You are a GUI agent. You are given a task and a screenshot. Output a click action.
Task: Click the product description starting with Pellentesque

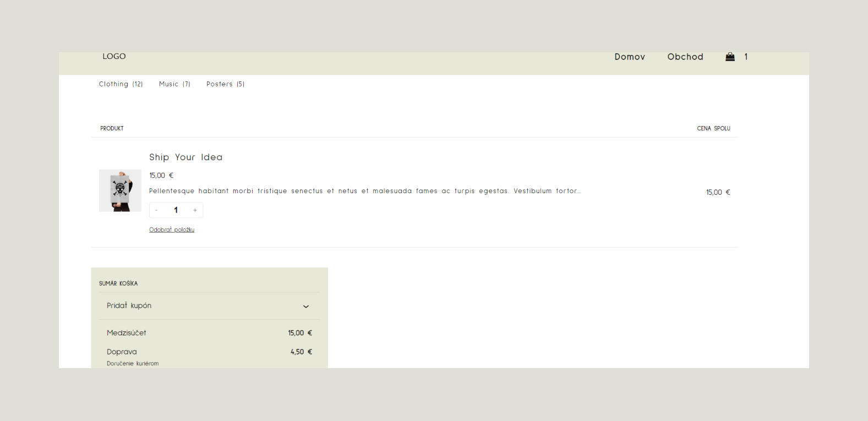point(365,191)
